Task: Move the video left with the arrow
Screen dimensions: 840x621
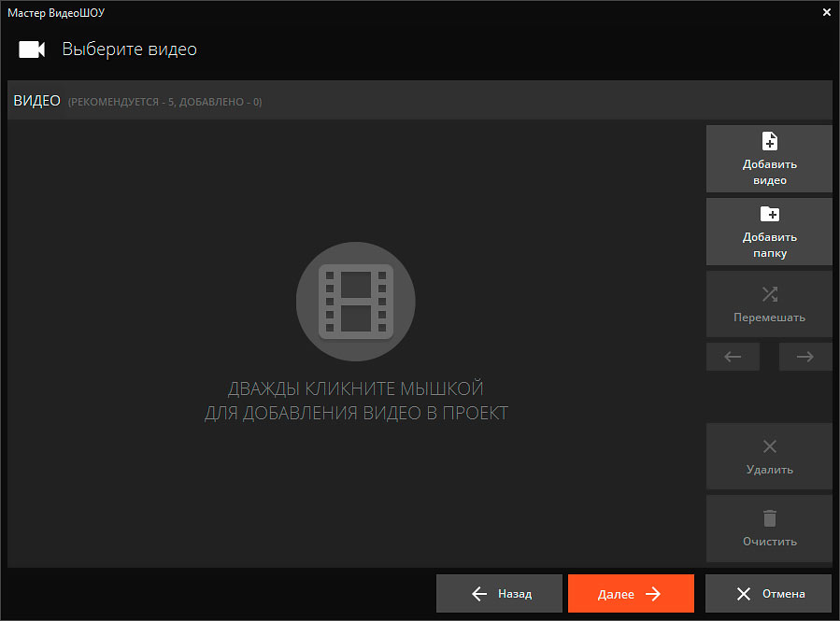Action: pyautogui.click(x=733, y=357)
